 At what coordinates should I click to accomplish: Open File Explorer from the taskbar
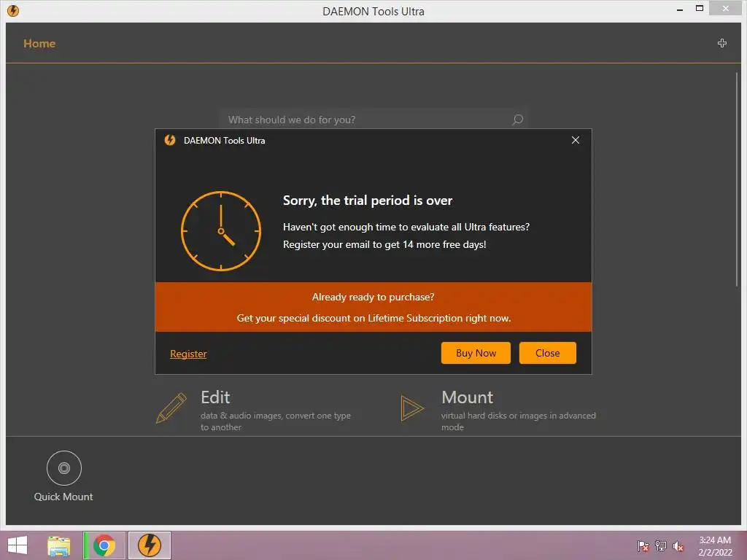tap(59, 545)
